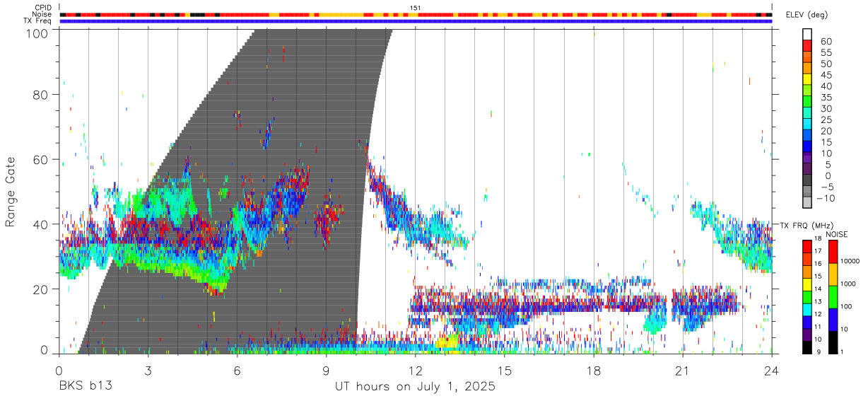This screenshot has width=868, height=401.
Task: Click the red-yellow Noise strip above the plot
Action: (416, 14)
